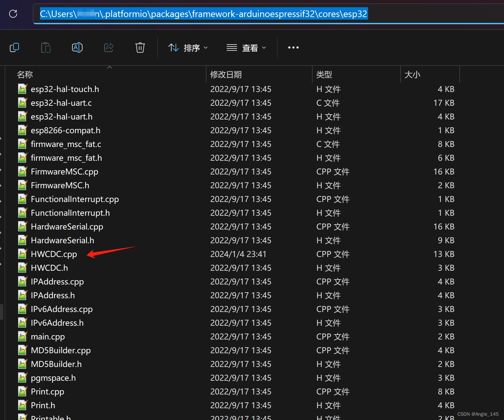504x420 pixels.
Task: Sort files by the 修改日期 column
Action: pyautogui.click(x=226, y=74)
